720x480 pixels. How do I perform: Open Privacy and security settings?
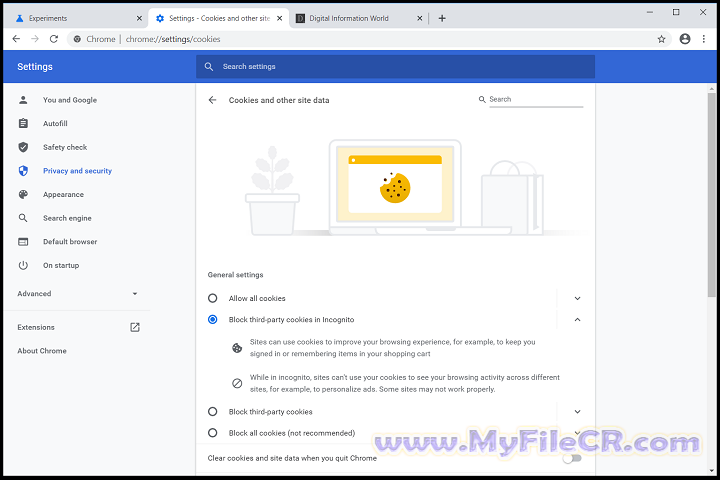(x=77, y=171)
